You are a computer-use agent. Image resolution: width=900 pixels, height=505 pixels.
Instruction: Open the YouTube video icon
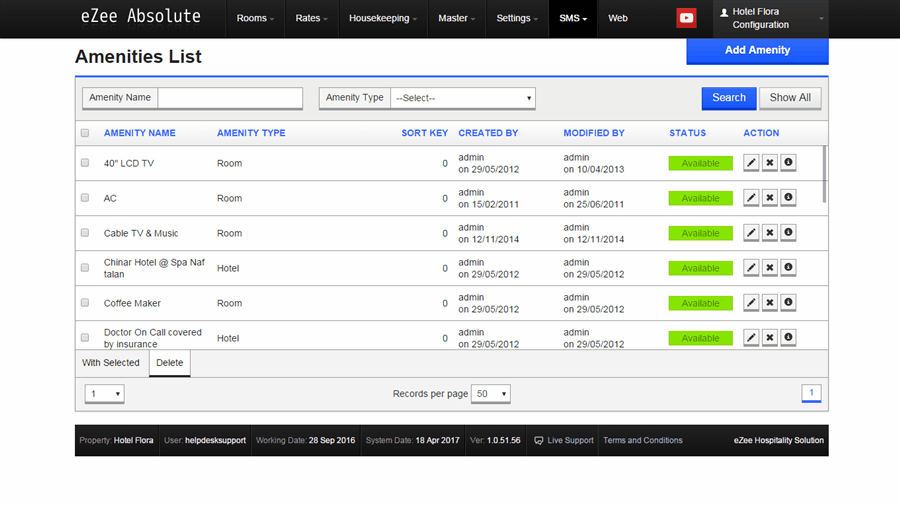(x=686, y=18)
